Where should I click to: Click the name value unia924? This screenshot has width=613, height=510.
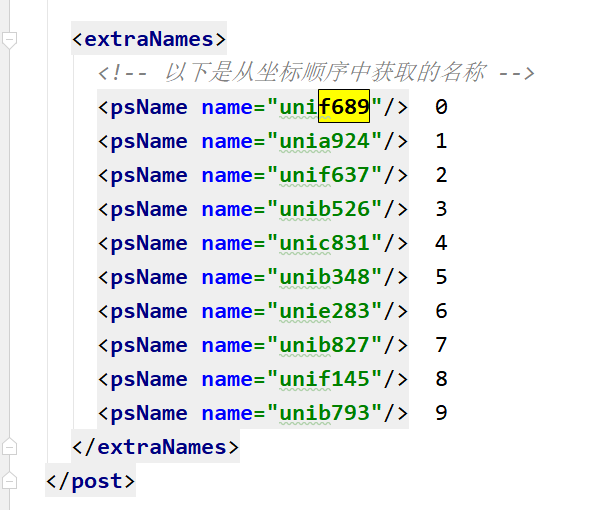(x=324, y=141)
